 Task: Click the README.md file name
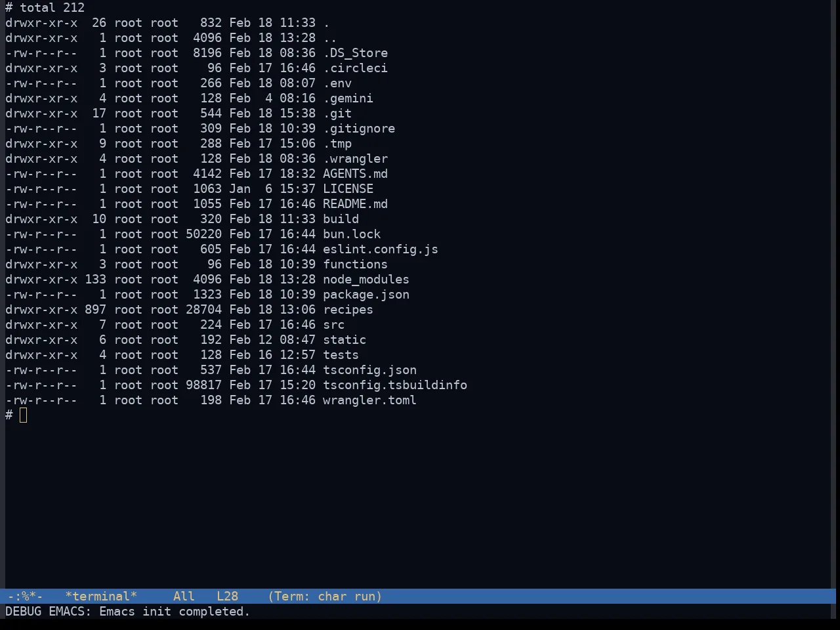pos(355,204)
